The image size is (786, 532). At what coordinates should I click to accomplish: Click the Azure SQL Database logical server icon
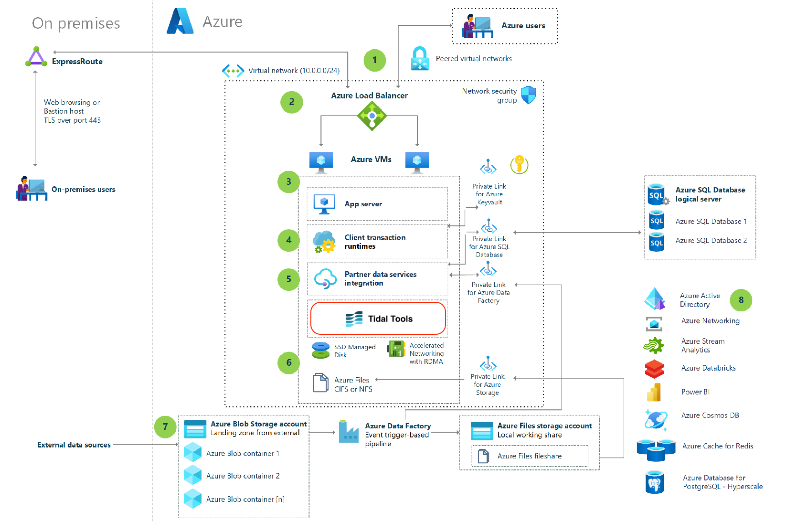pos(659,194)
